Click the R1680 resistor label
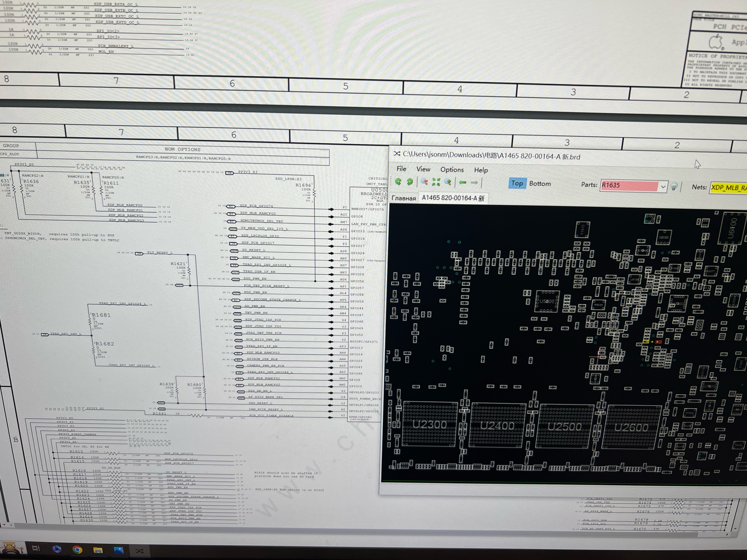The height and width of the screenshot is (560, 747). point(195,384)
